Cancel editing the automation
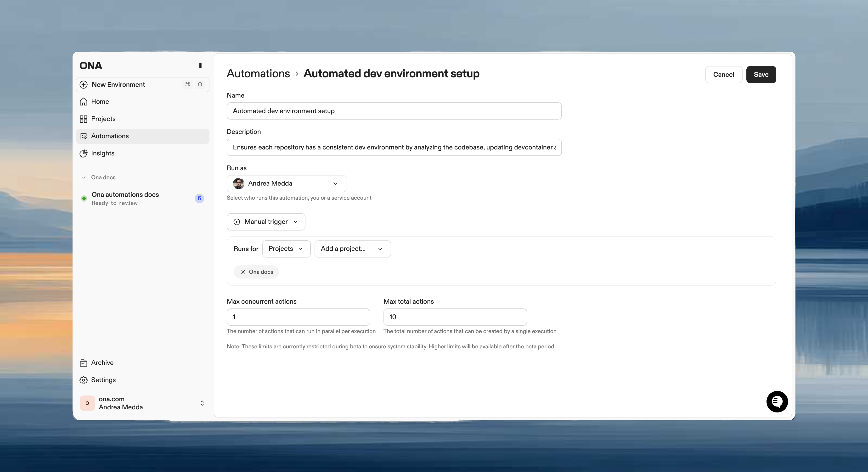The height and width of the screenshot is (472, 868). click(723, 74)
